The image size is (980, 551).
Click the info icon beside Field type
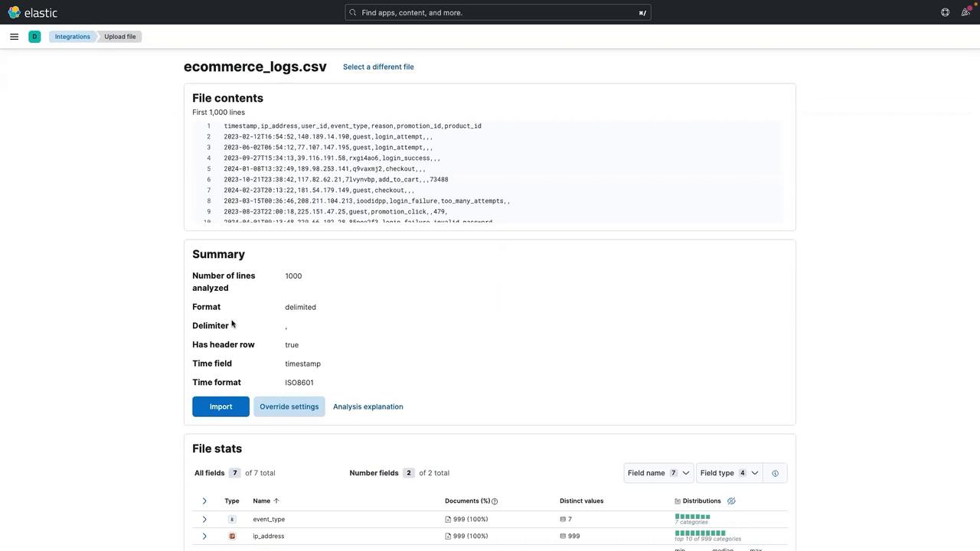(775, 473)
